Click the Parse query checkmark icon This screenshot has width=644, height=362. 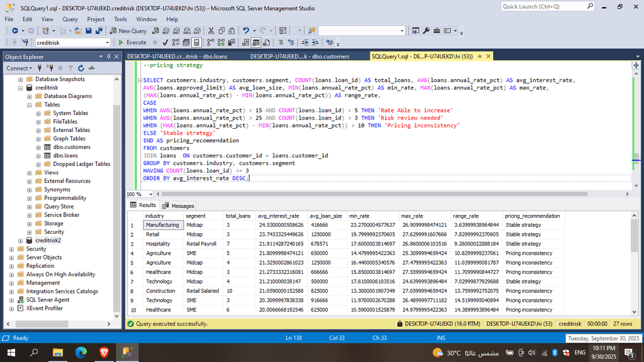(x=165, y=43)
